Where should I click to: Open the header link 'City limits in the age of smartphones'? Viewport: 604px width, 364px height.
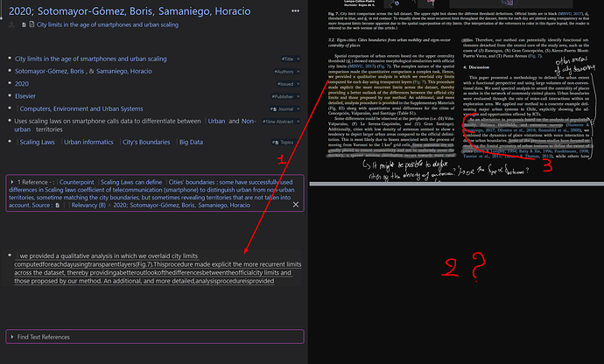coord(108,24)
